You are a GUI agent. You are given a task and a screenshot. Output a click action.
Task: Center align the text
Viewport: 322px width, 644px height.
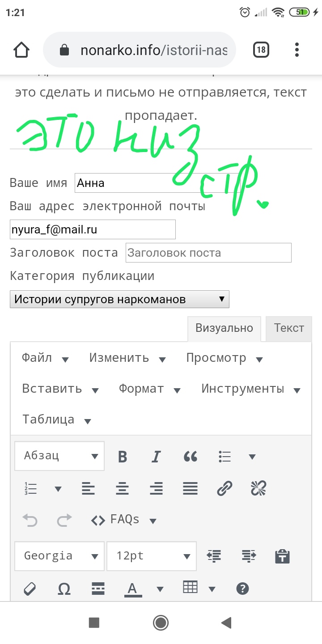[x=122, y=488]
